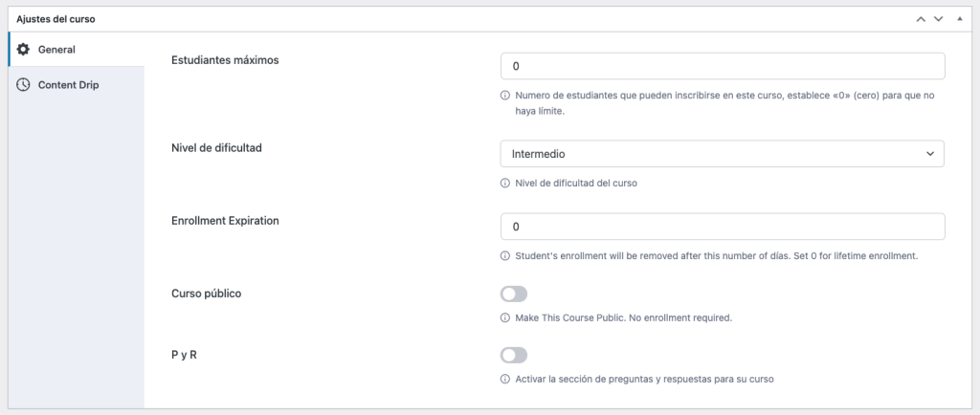Focus the Estudiantes máximos input field
This screenshot has width=980, height=415.
723,66
